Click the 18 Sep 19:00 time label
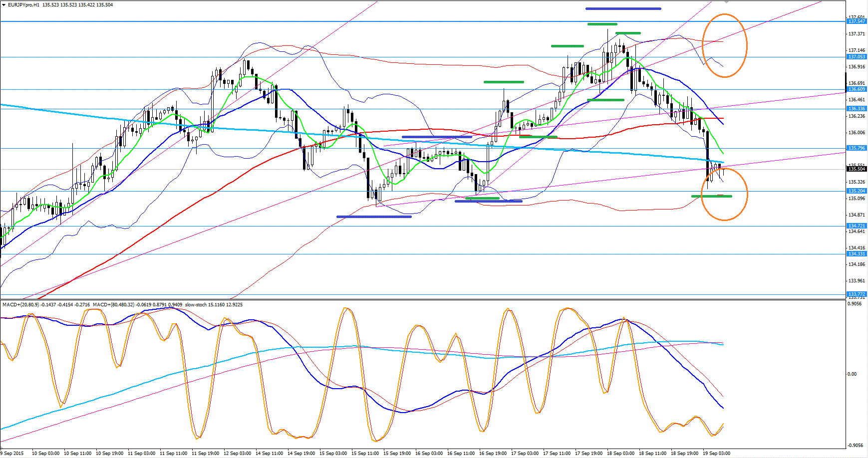Viewport: 868px width, 458px height. point(684,454)
